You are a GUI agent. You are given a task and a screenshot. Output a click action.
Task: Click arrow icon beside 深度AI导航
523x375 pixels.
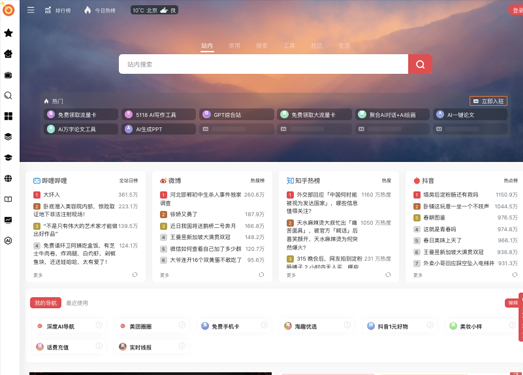[99, 325]
